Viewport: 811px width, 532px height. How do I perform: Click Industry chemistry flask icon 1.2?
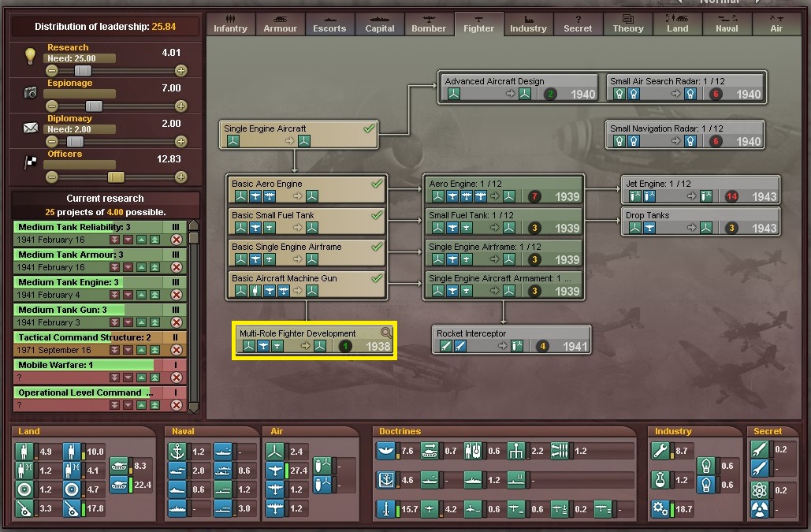[x=660, y=480]
